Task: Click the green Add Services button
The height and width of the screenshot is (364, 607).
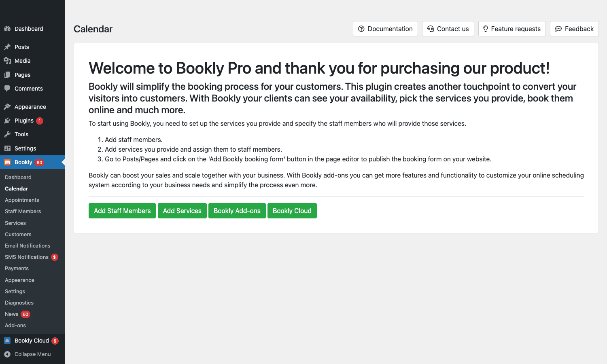Action: tap(182, 211)
